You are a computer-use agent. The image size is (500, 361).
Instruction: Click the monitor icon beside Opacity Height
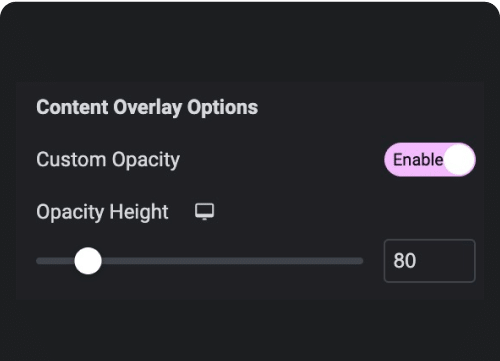pyautogui.click(x=204, y=212)
